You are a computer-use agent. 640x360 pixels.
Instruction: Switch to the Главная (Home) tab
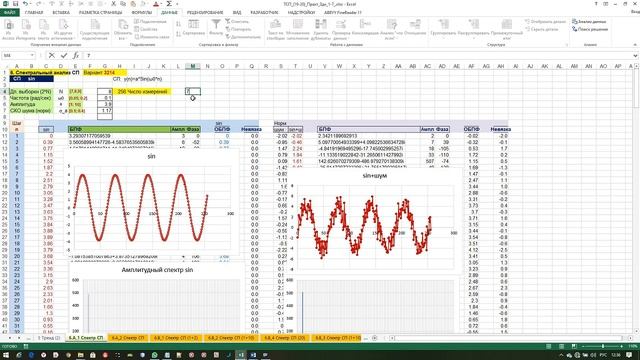coord(34,13)
